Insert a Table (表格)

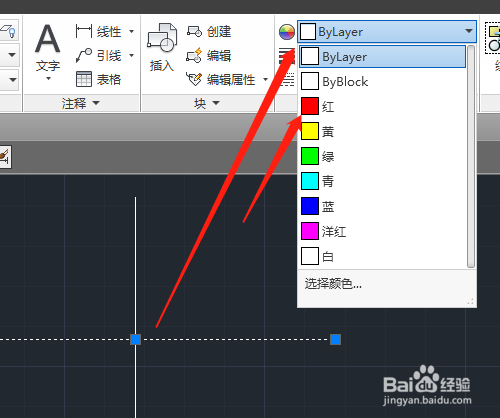coord(98,79)
